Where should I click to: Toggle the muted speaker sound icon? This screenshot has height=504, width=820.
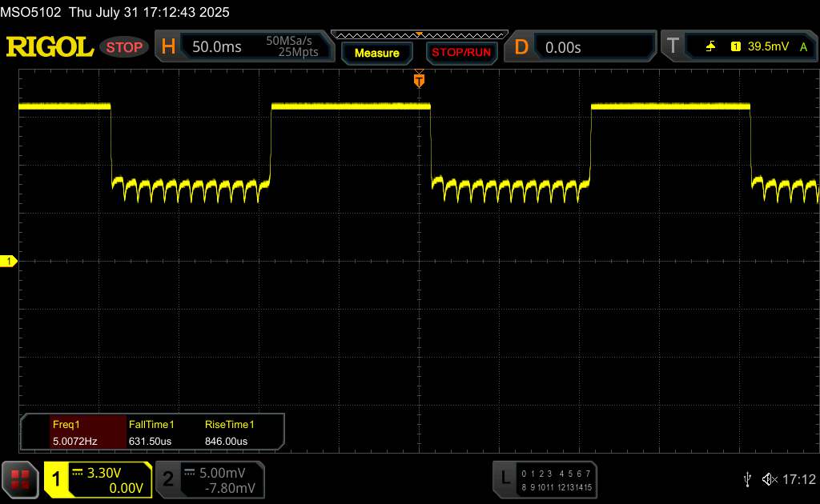point(770,479)
